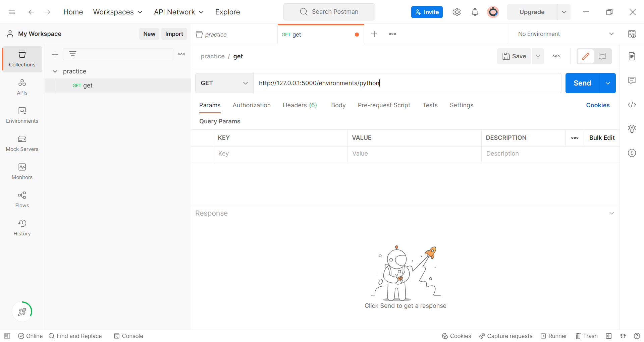Select Collections in the sidebar
The height and width of the screenshot is (342, 644).
22,59
